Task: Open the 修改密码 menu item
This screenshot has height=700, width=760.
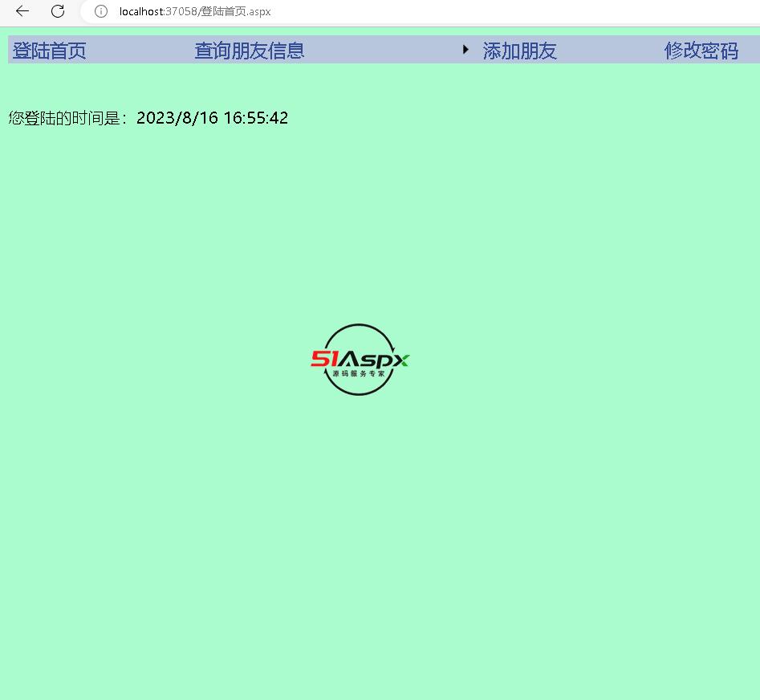Action: coord(701,51)
